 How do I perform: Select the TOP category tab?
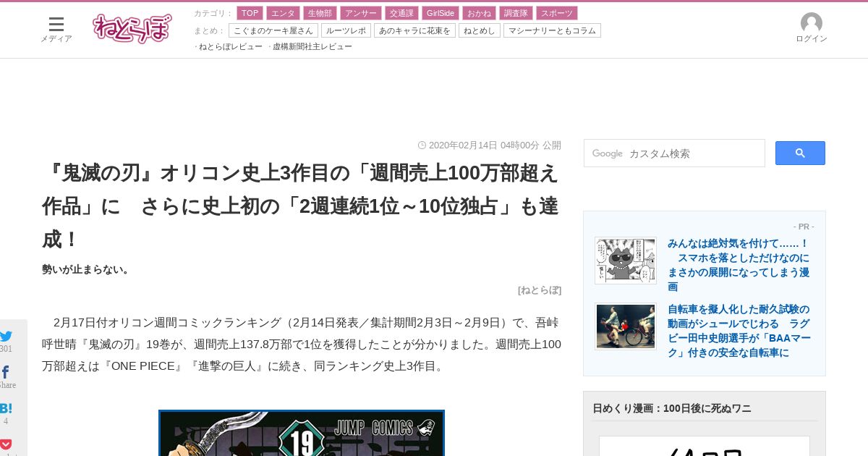coord(250,13)
